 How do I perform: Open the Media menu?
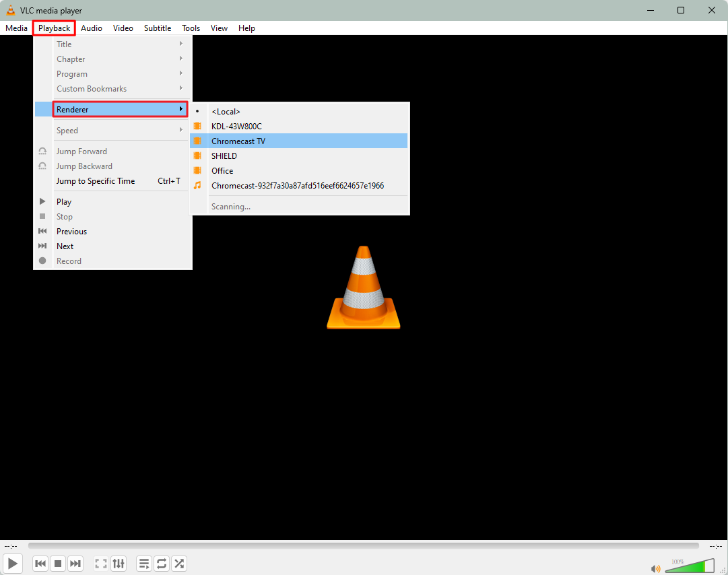coord(16,28)
